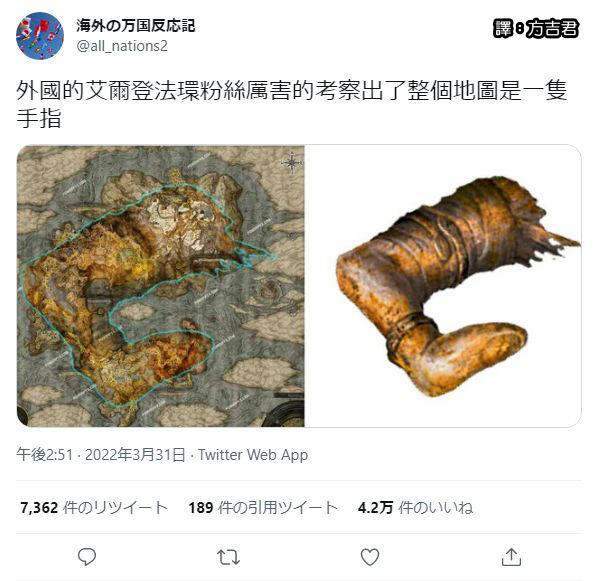View the 189 件の引用ツイート list
Screen dimensions: 598x581
point(263,508)
